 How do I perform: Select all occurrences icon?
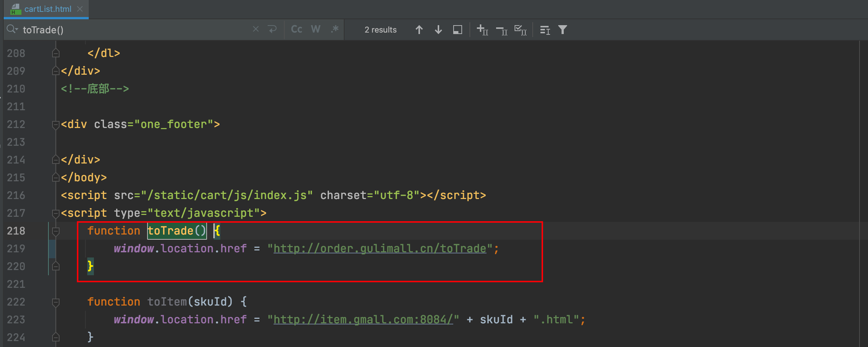click(521, 30)
